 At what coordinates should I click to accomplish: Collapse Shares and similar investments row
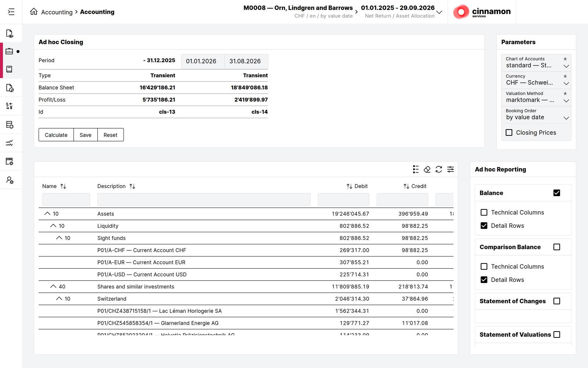point(53,286)
